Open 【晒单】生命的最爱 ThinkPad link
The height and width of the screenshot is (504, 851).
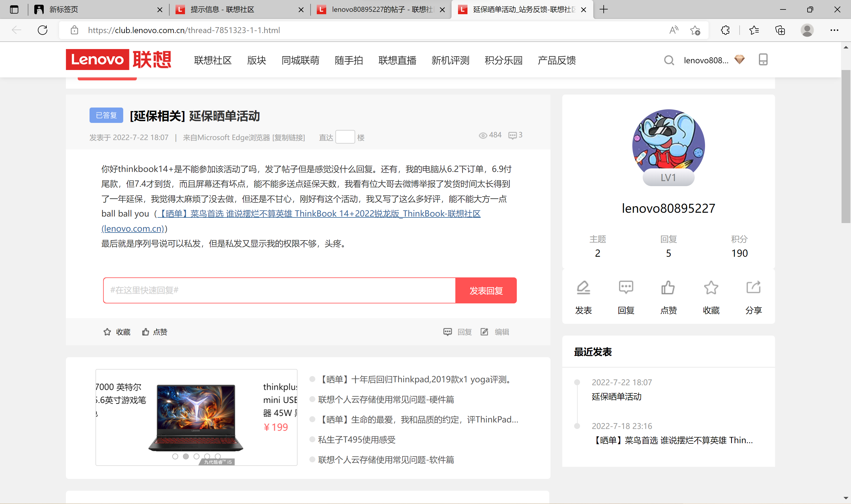coord(418,420)
